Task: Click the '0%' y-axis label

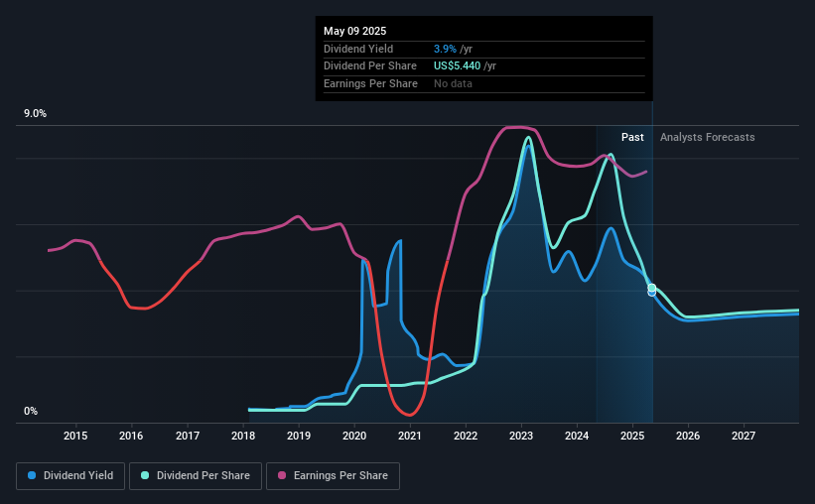Action: click(31, 411)
